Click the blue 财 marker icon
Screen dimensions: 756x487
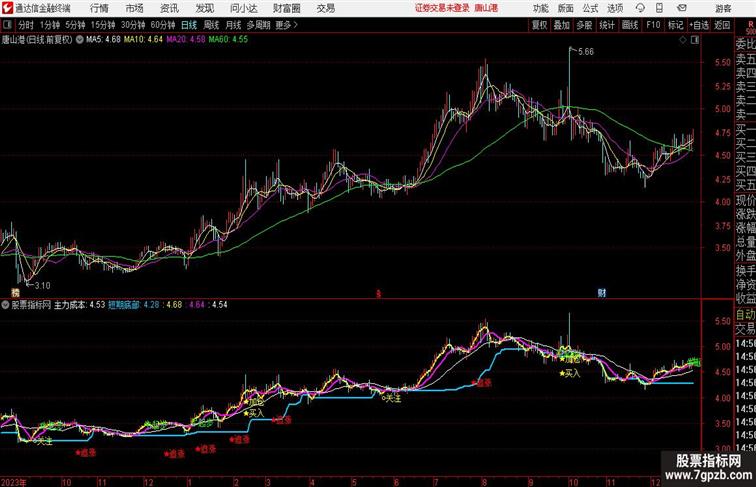pos(602,293)
